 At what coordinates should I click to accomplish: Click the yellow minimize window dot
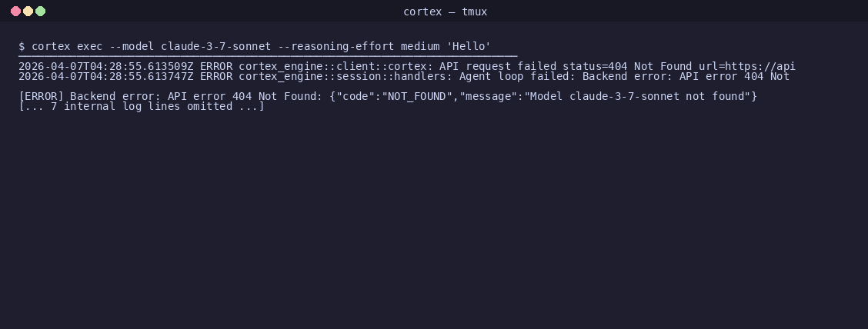28,11
